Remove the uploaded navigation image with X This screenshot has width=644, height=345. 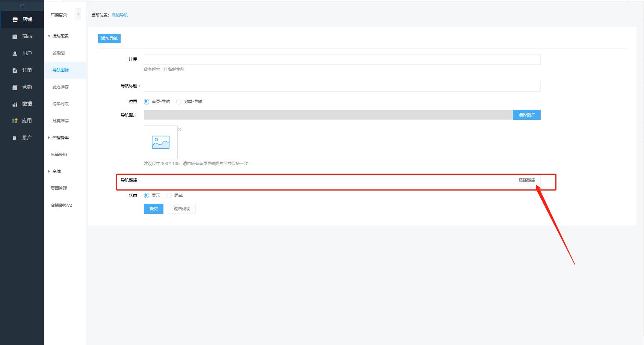[180, 129]
